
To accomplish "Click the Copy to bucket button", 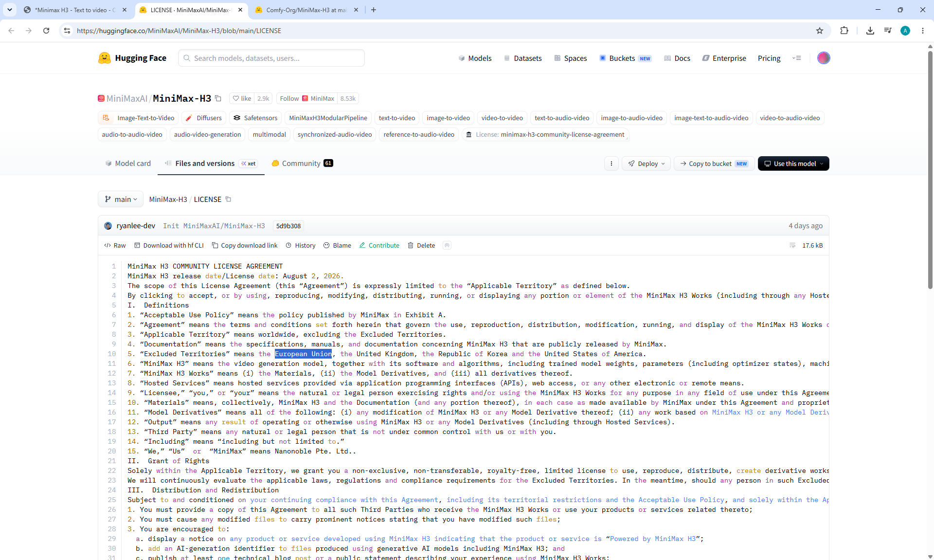I will [714, 163].
